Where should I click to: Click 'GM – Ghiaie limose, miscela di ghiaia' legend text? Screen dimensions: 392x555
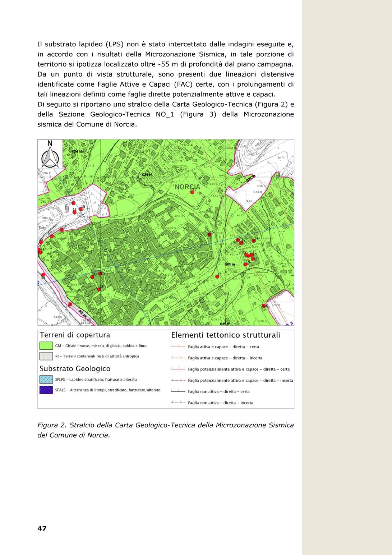click(x=101, y=346)
